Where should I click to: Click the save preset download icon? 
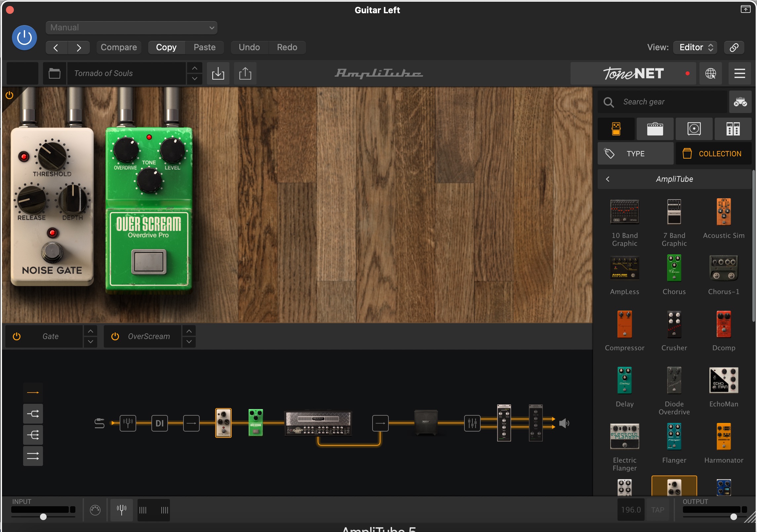tap(218, 73)
